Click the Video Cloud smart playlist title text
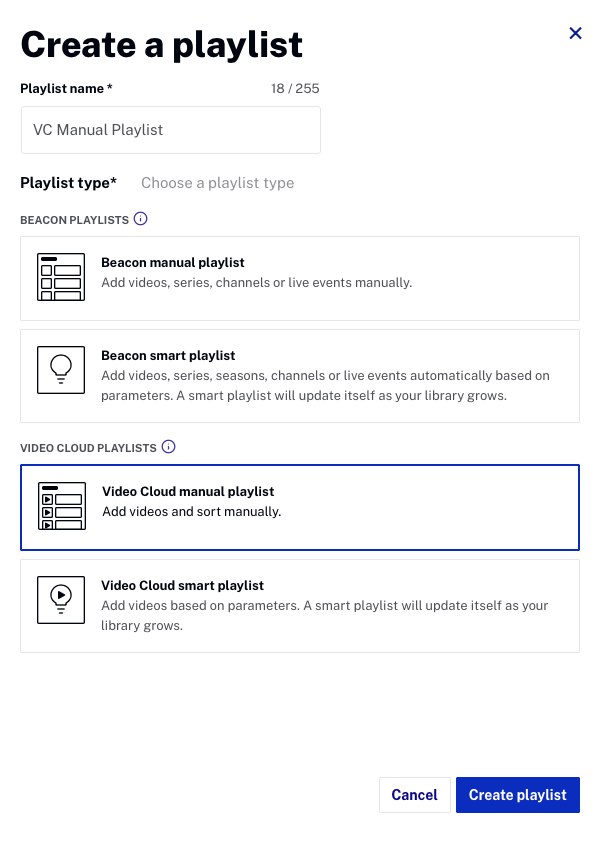This screenshot has width=600, height=842. point(183,585)
